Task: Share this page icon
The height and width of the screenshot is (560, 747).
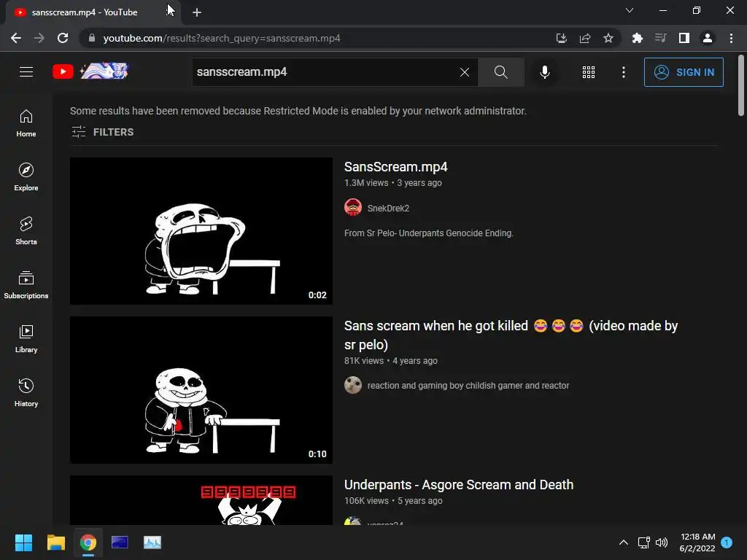Action: (585, 38)
